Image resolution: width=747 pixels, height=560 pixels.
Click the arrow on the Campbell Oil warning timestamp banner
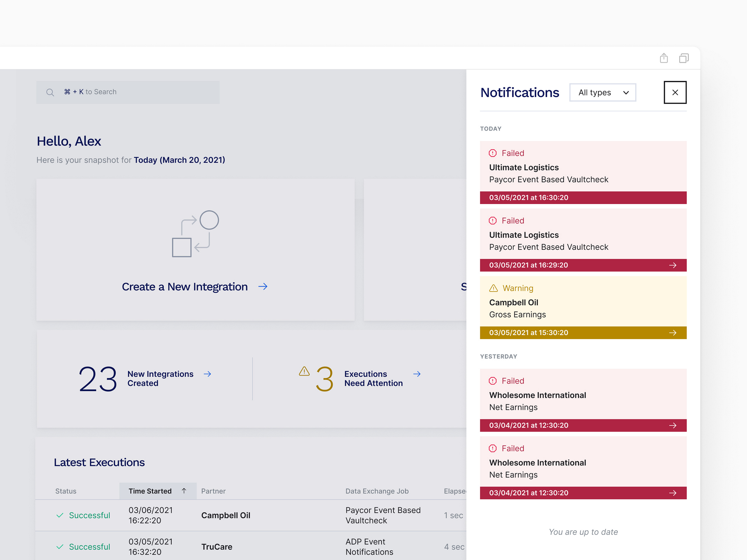tap(673, 333)
